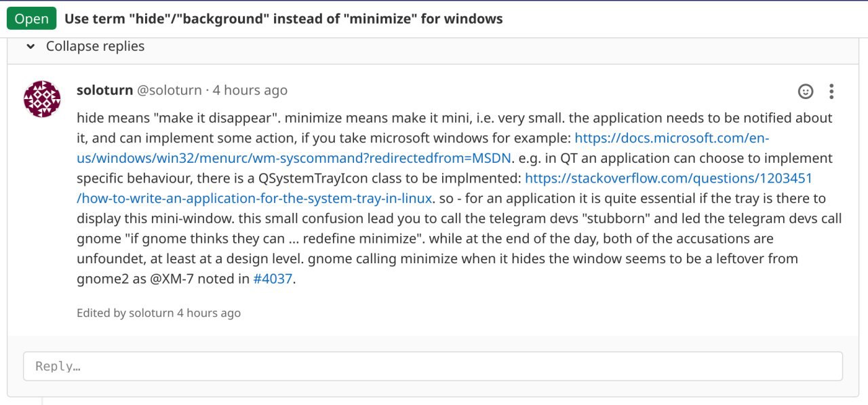Focus the "Reply…" input field
This screenshot has width=868, height=405.
pyautogui.click(x=433, y=366)
